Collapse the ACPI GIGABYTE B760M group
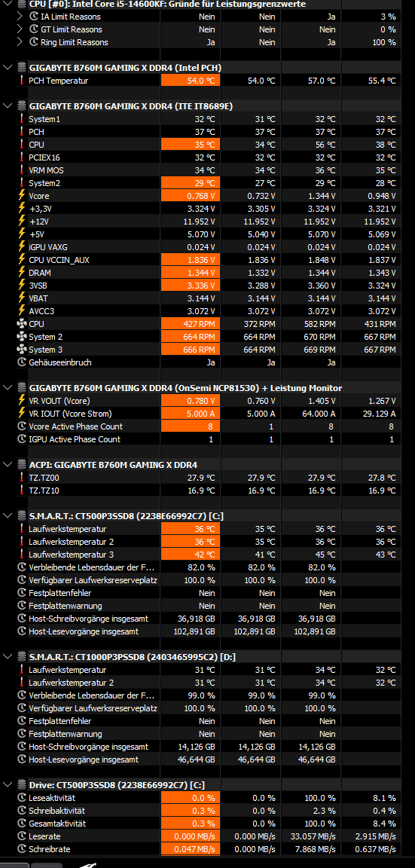The image size is (415, 868). tap(8, 464)
